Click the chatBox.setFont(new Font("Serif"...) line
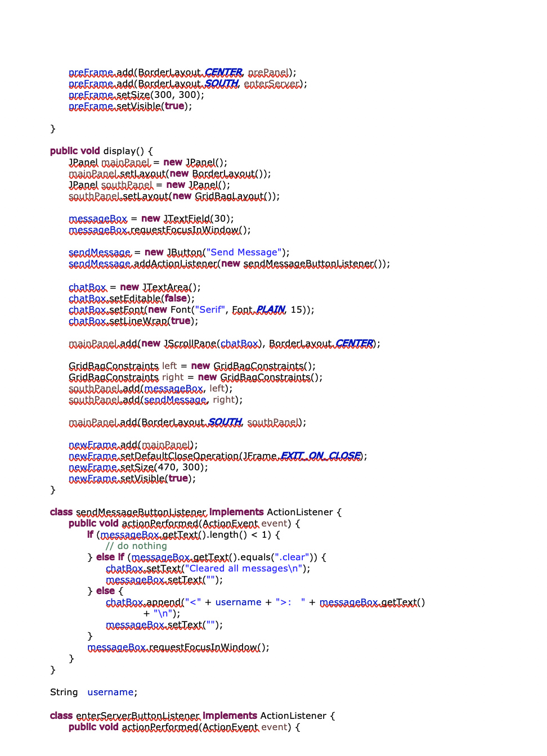The width and height of the screenshot is (547, 756). (191, 310)
